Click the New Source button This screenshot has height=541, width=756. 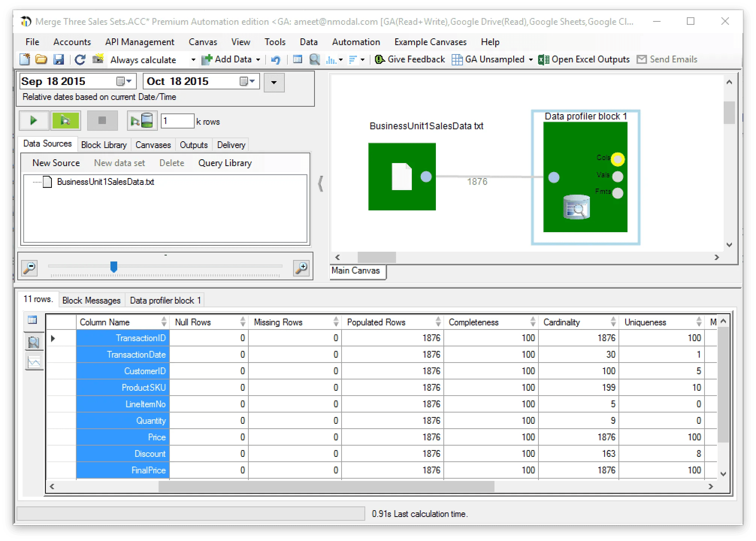coord(56,163)
